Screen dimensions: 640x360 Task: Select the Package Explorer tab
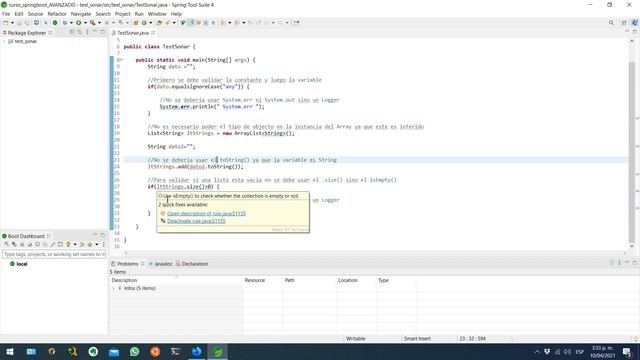[27, 33]
